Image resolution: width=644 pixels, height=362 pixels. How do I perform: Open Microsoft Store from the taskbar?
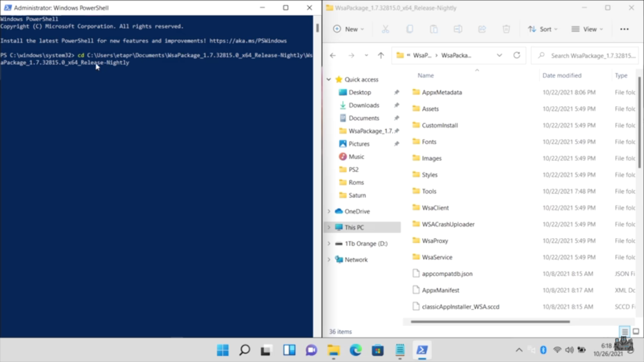pyautogui.click(x=378, y=350)
